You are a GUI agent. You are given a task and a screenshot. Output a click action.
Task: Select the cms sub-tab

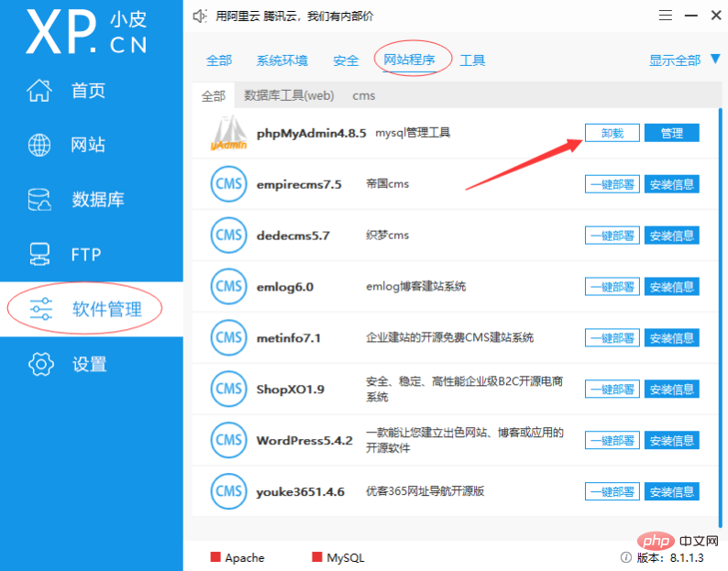pyautogui.click(x=363, y=95)
